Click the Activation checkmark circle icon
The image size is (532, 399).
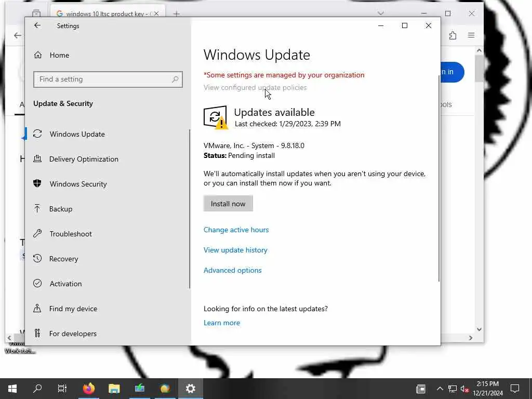[x=37, y=283]
